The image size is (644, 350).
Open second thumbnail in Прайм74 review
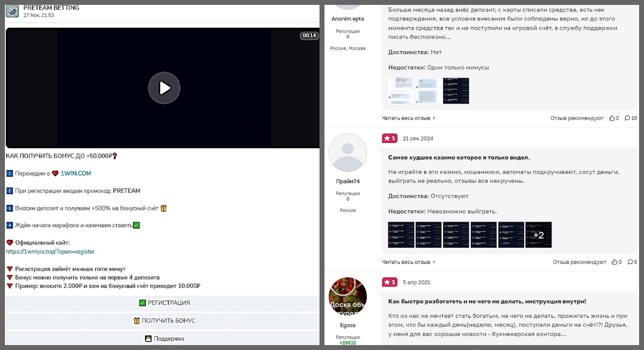coord(428,235)
